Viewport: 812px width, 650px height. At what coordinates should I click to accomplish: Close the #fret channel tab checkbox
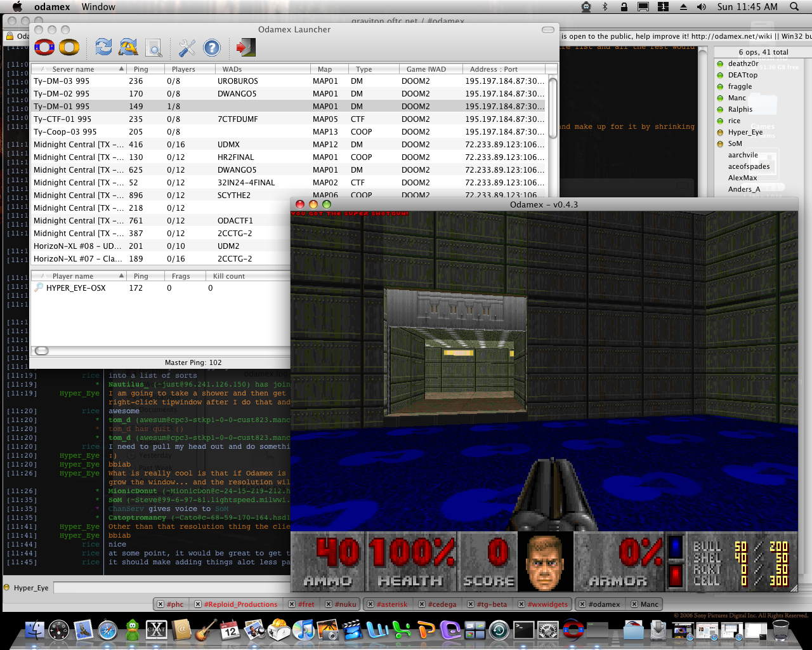point(292,604)
